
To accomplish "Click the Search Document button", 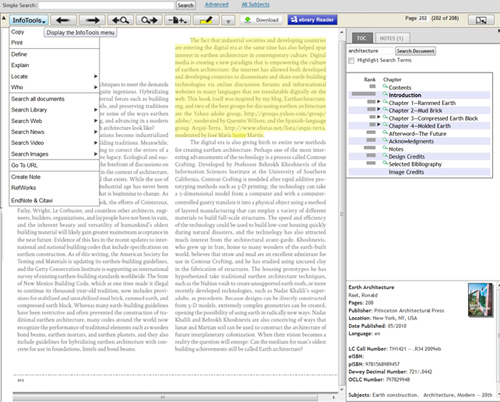I will click(x=415, y=51).
